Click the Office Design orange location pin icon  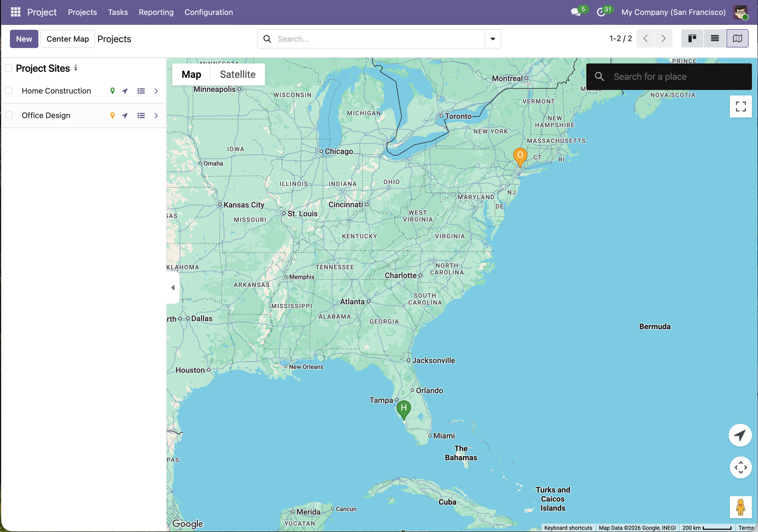[113, 115]
